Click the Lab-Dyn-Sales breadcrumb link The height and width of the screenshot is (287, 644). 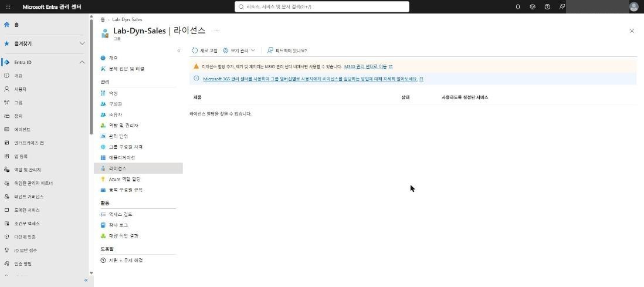coord(127,19)
